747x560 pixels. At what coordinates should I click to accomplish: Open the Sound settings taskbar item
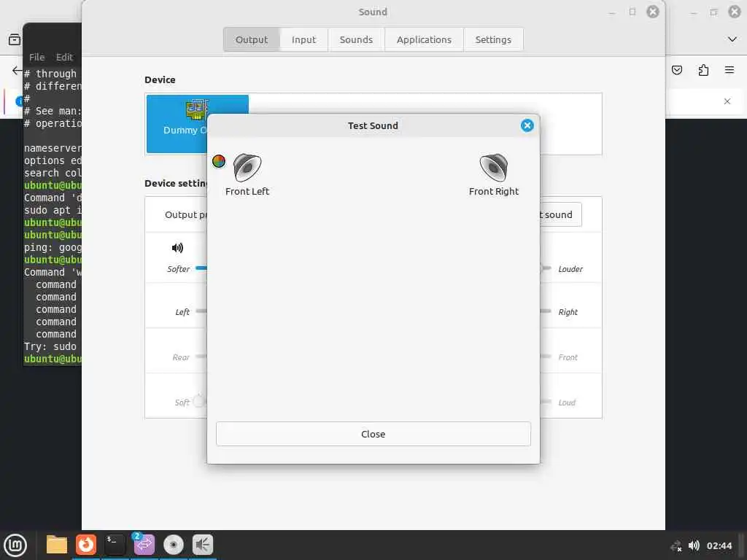point(203,545)
